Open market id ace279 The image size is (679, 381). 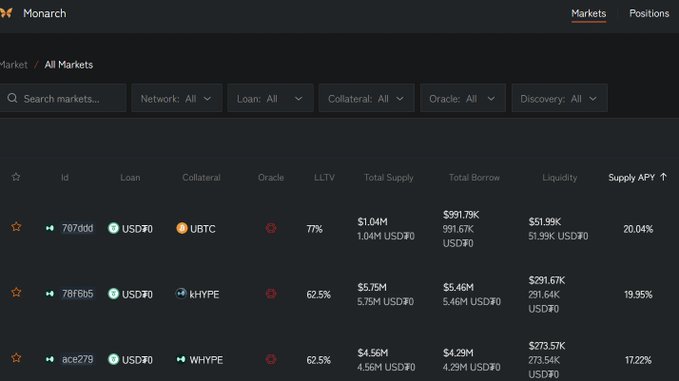78,359
